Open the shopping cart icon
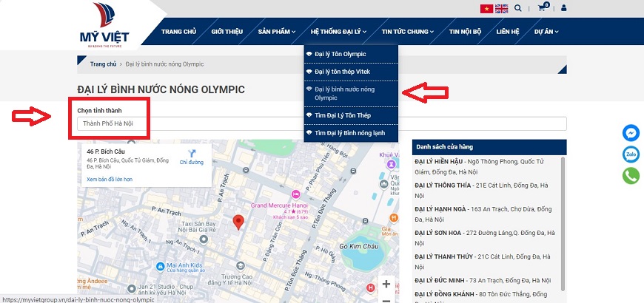The image size is (644, 303). (x=543, y=7)
